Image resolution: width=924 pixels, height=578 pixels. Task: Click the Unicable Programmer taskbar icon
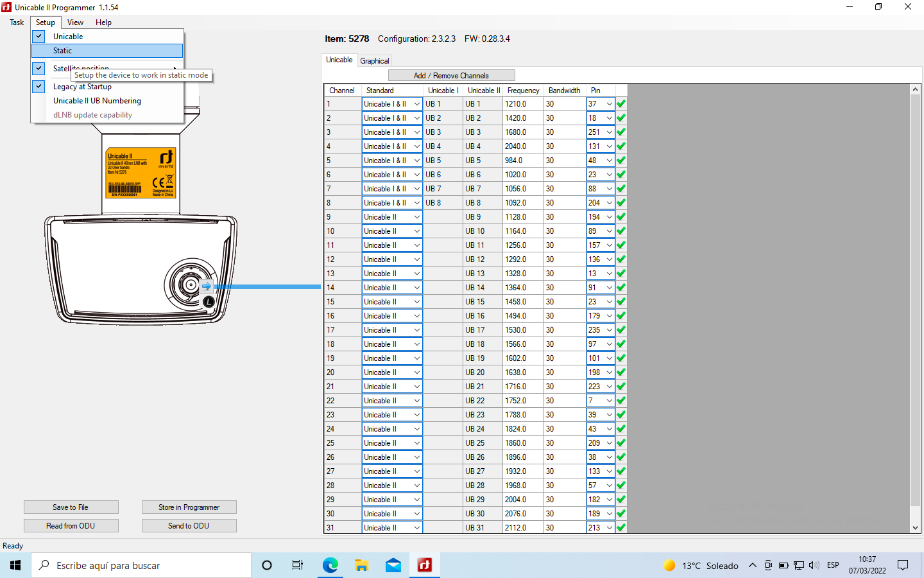pyautogui.click(x=424, y=565)
